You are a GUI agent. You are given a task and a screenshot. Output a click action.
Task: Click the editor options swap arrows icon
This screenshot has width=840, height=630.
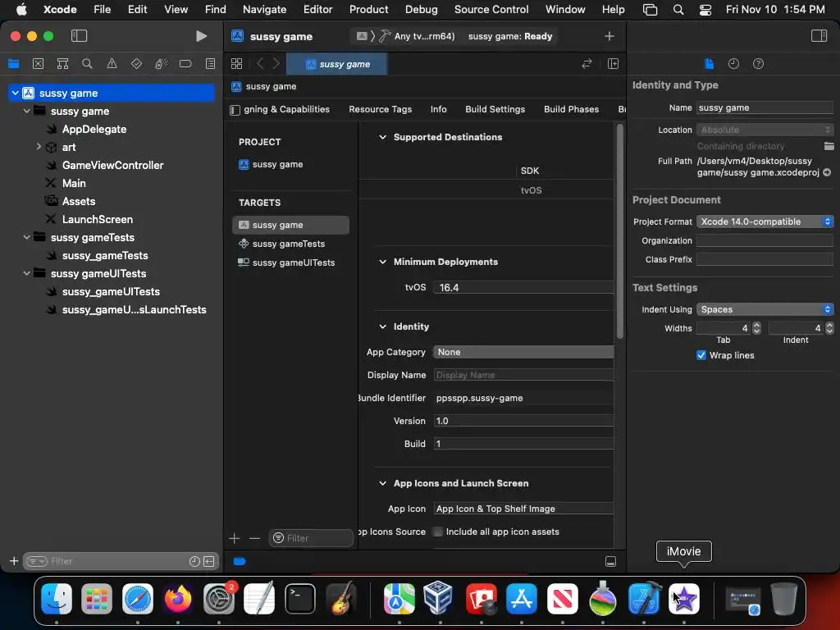tap(587, 64)
